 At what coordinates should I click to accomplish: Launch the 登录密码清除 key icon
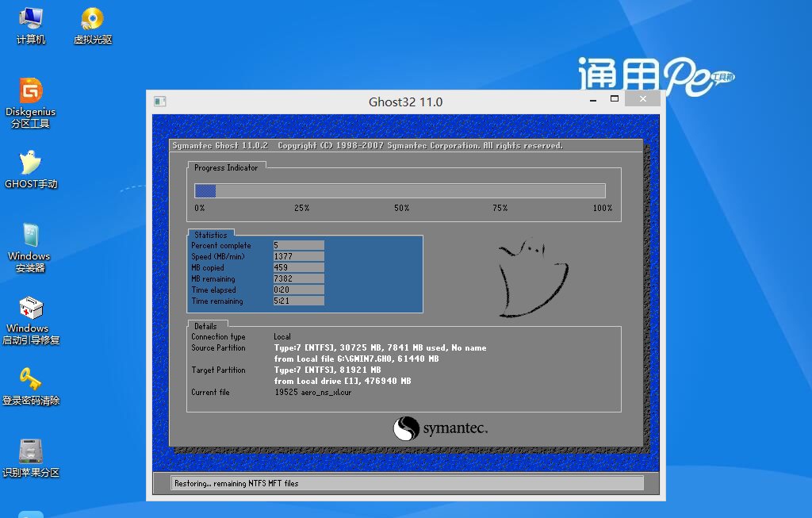coord(31,386)
